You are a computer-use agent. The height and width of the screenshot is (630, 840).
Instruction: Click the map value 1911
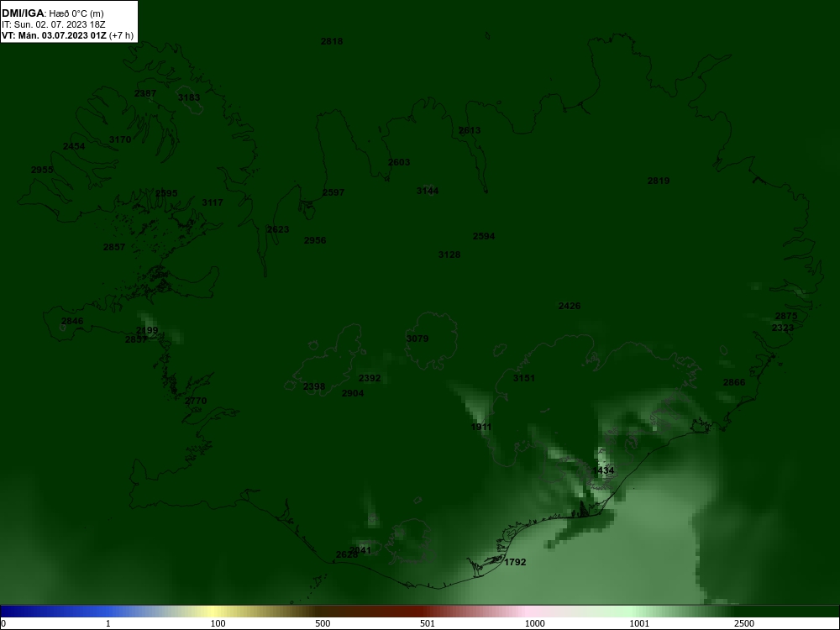point(481,428)
